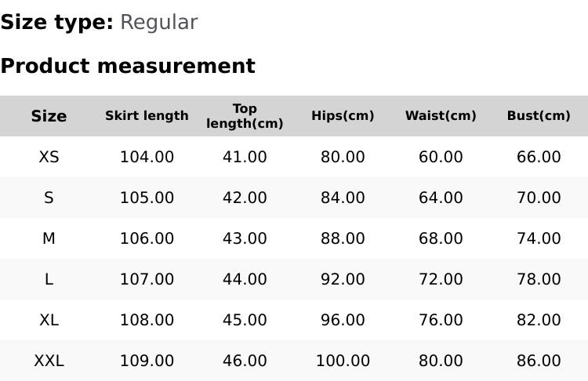Click the Skirt length column header
The width and height of the screenshot is (588, 381).
pyautogui.click(x=147, y=116)
